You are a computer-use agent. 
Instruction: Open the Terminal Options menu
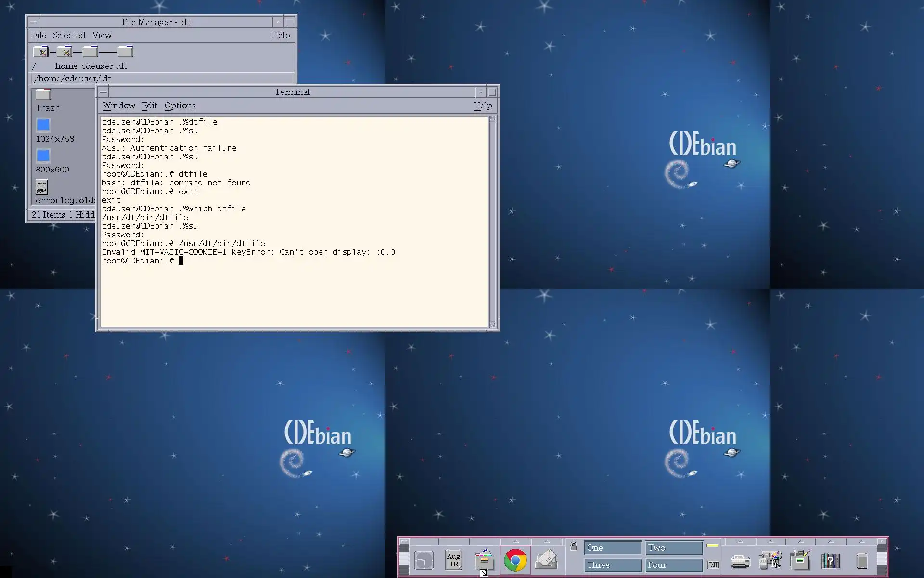point(180,105)
